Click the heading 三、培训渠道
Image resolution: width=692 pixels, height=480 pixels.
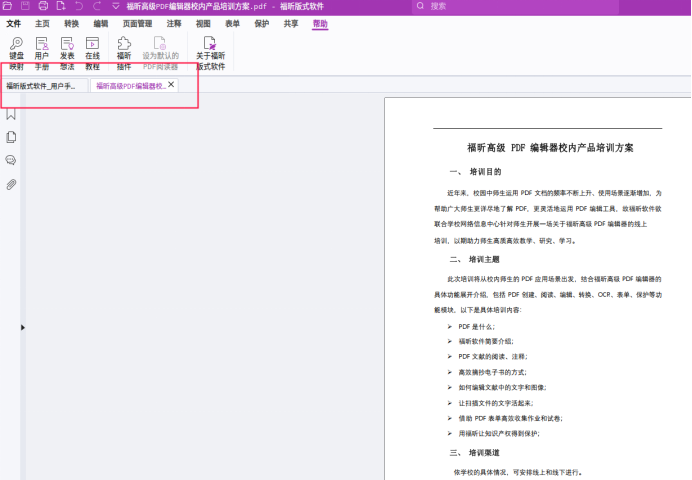[x=474, y=453]
